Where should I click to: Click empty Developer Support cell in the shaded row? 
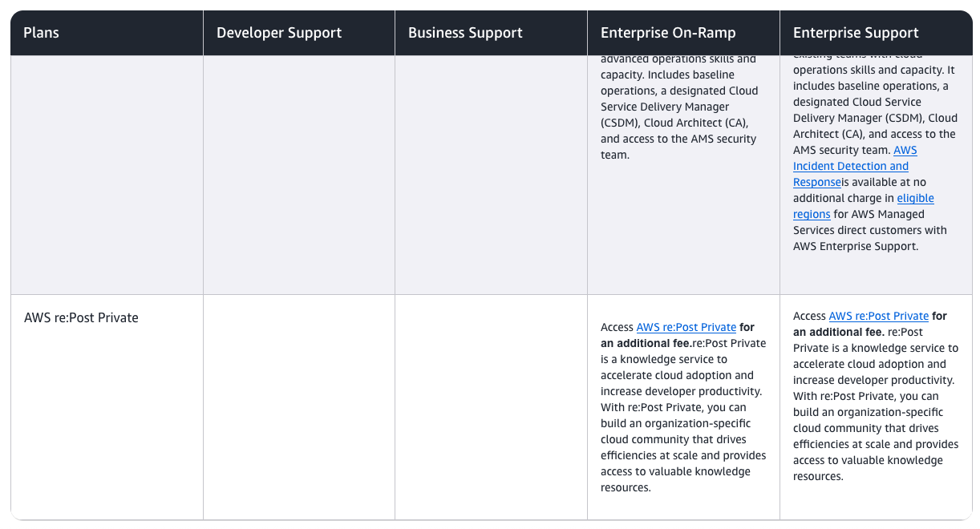pos(298,174)
